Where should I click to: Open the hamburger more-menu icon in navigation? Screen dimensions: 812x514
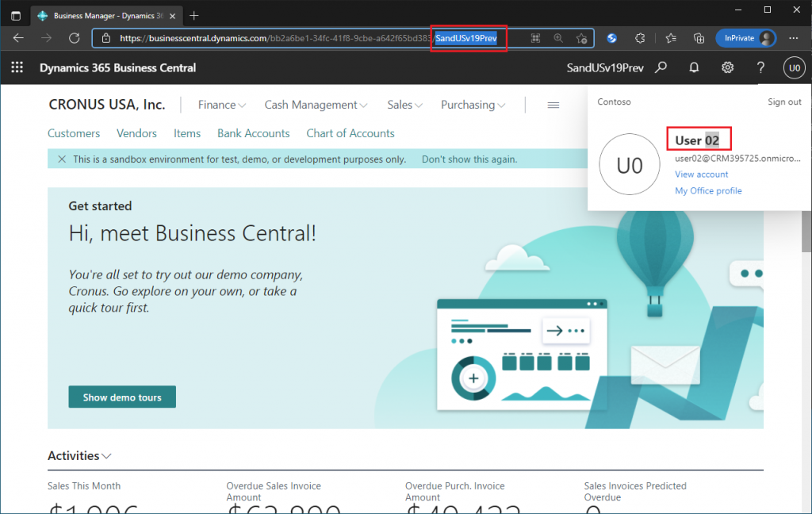553,105
